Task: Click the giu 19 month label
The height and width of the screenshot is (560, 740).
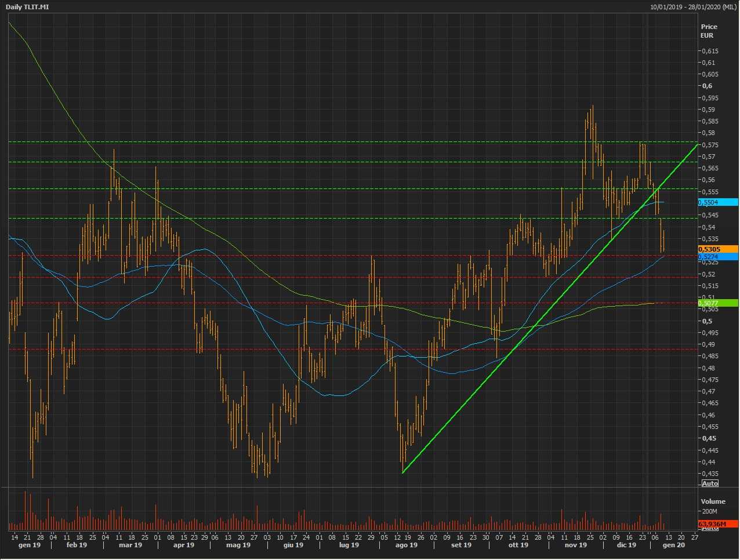Action: pyautogui.click(x=293, y=545)
